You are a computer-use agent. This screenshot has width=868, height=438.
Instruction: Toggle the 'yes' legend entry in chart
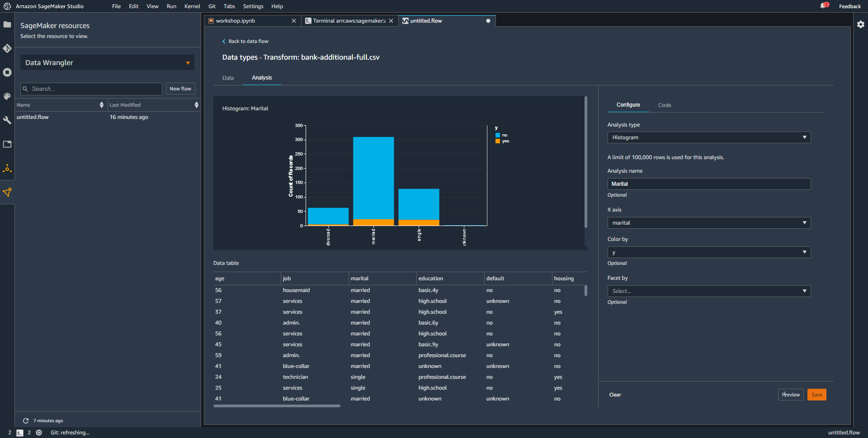502,141
